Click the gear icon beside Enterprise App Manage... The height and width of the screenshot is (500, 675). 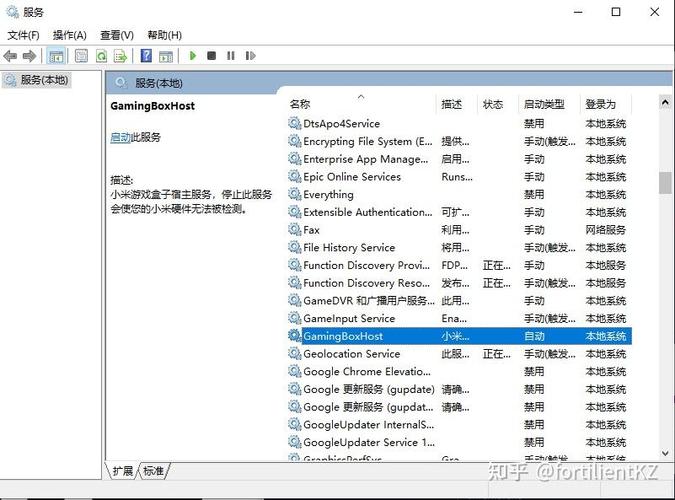click(x=294, y=159)
